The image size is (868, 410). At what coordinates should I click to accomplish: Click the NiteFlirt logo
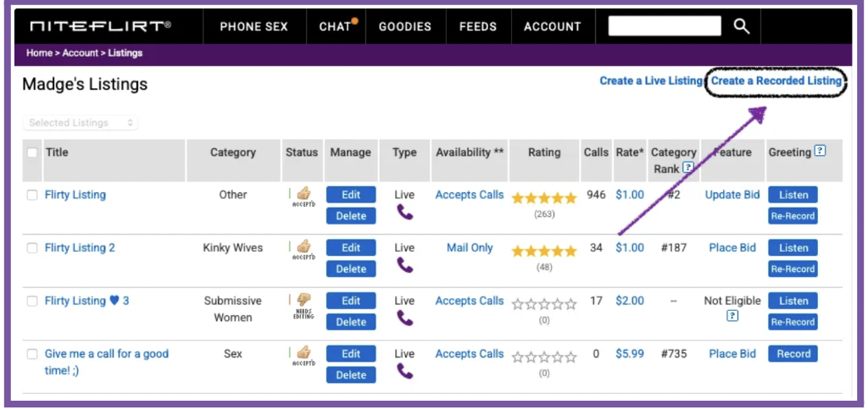(100, 26)
